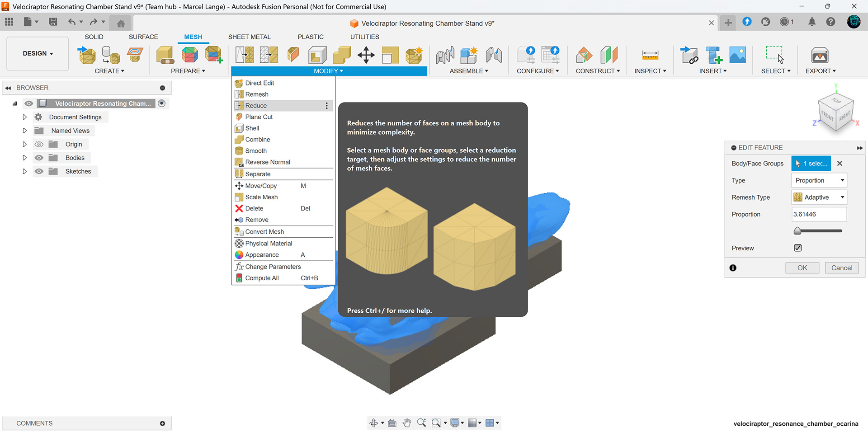Click the Remesh toolbar icon
The height and width of the screenshot is (432, 868).
tap(245, 55)
